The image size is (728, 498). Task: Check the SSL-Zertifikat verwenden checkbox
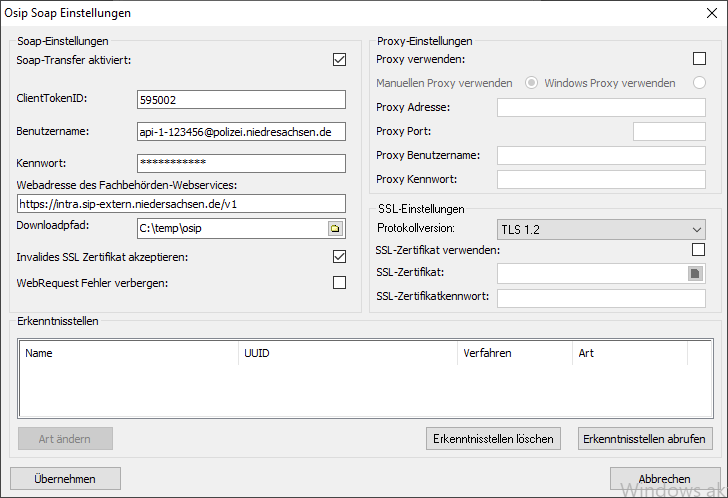pos(699,250)
